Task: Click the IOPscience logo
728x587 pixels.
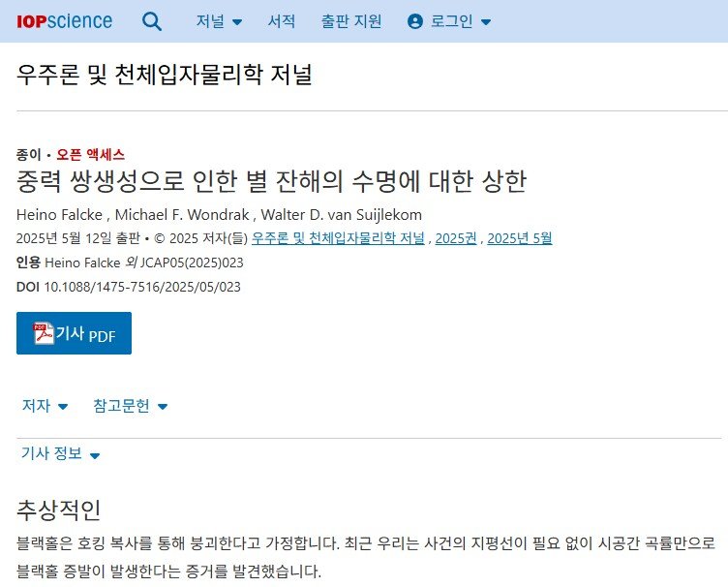Action: click(65, 21)
